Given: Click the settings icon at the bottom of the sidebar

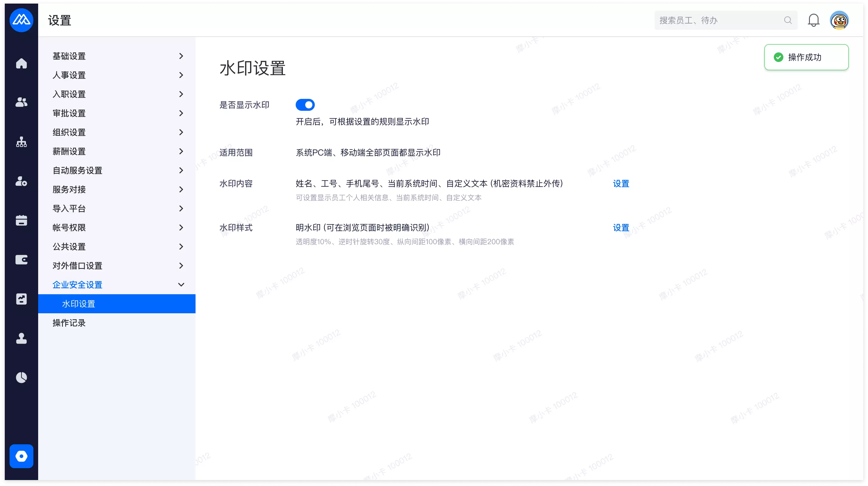Looking at the screenshot, I should click(21, 456).
